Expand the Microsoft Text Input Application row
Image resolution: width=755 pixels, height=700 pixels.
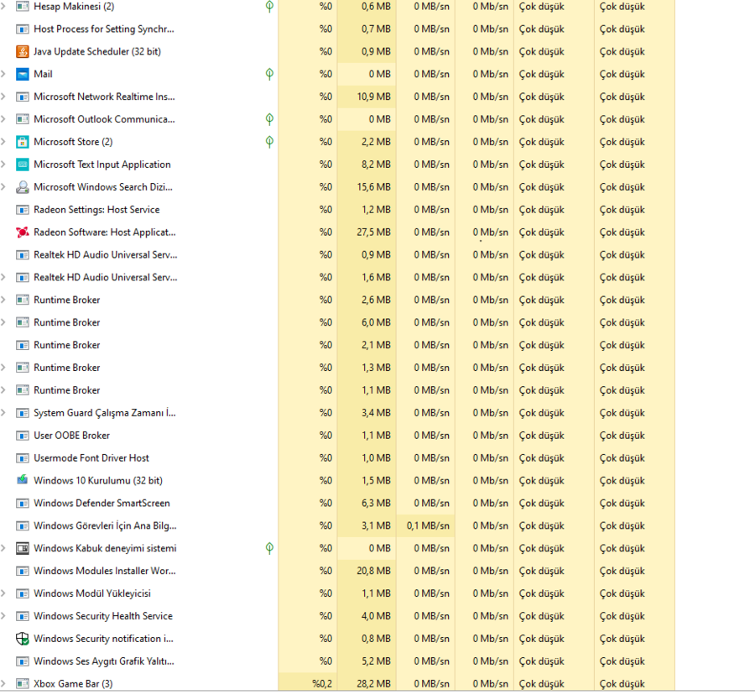click(3, 165)
